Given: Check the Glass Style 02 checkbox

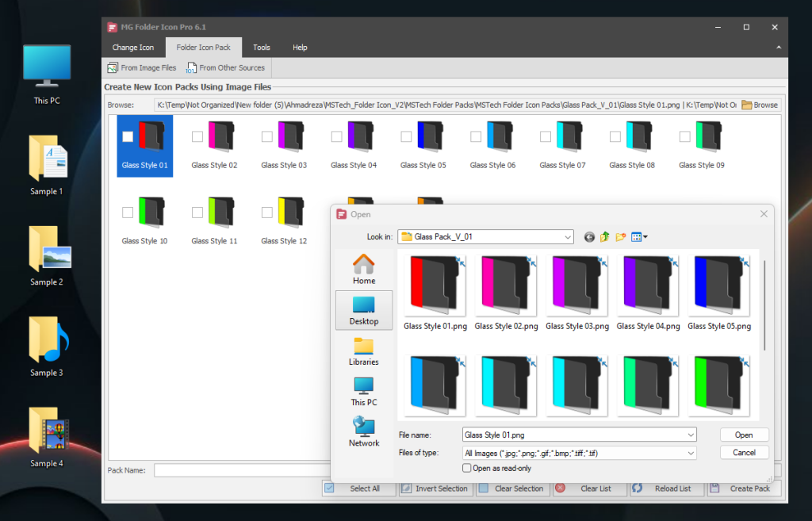Looking at the screenshot, I should pyautogui.click(x=197, y=136).
